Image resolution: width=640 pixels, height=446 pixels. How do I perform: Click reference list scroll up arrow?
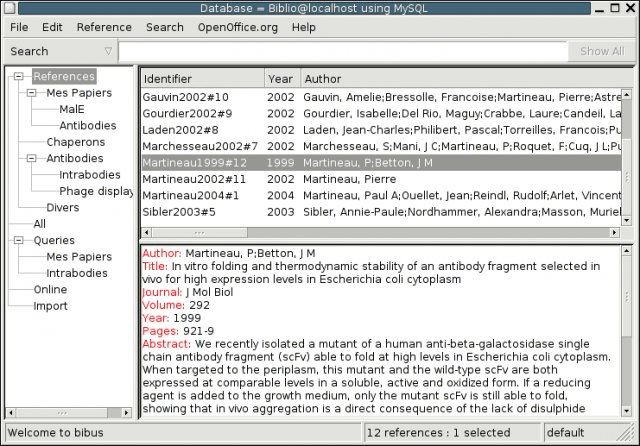click(x=627, y=95)
